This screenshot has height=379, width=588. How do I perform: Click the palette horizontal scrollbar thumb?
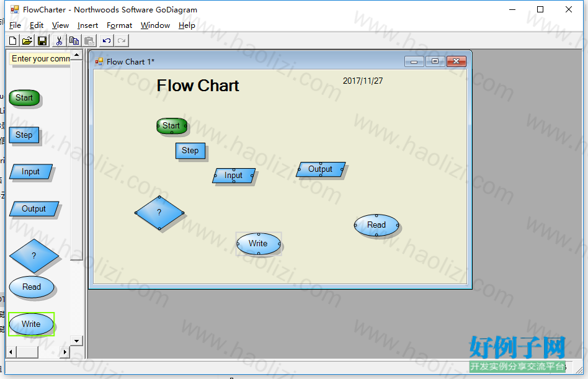click(27, 352)
